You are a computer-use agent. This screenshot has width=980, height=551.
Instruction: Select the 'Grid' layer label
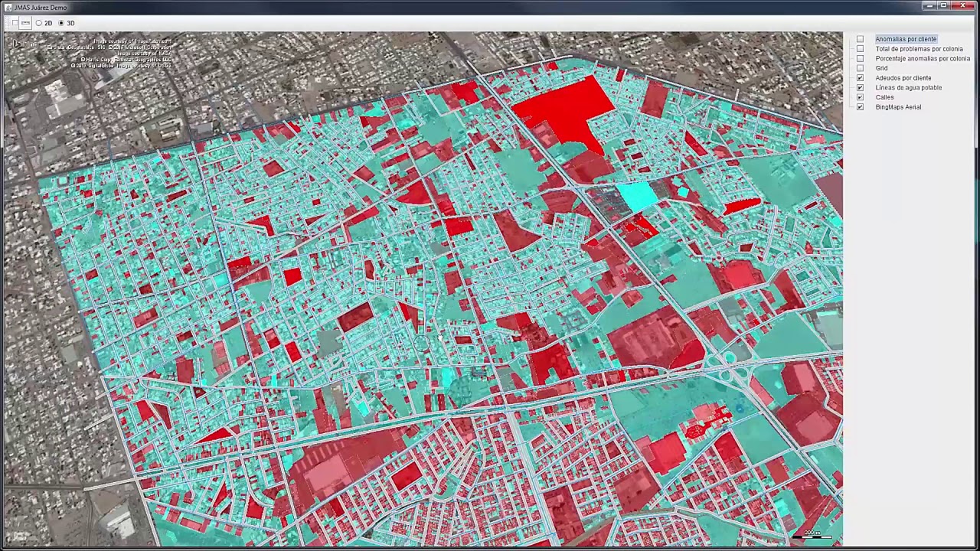(881, 68)
